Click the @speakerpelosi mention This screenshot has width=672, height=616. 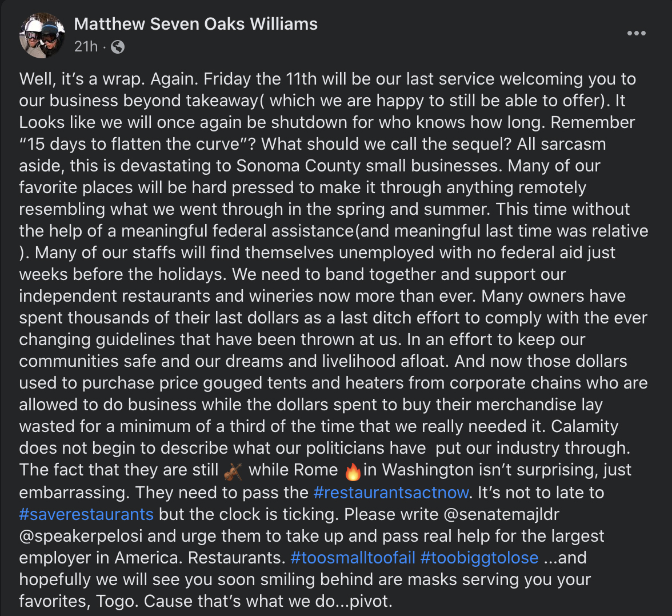83,535
